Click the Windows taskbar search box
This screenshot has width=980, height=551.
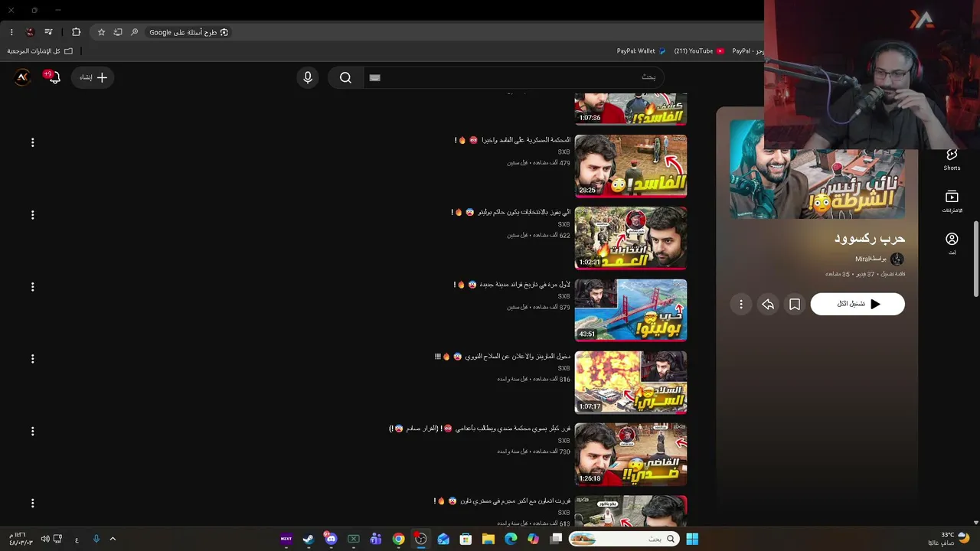(624, 540)
